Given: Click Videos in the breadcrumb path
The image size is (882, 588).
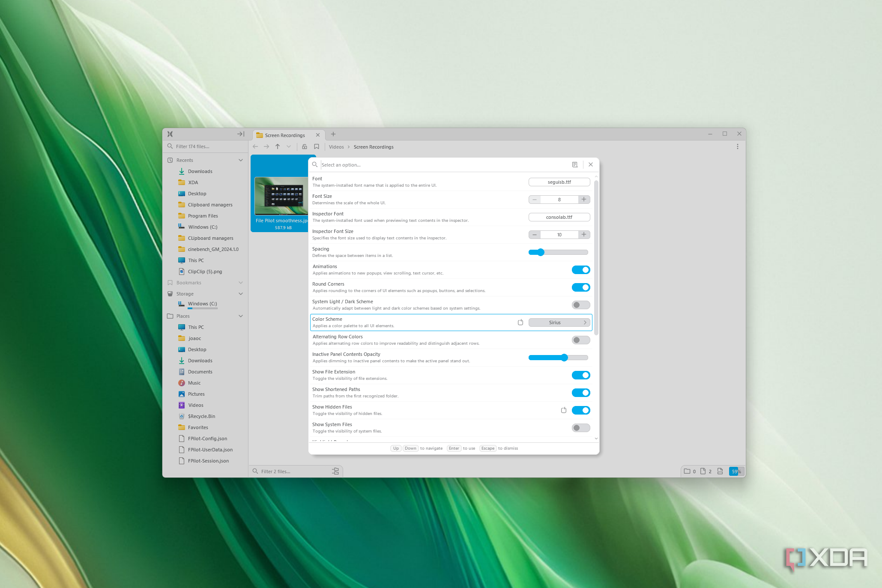Looking at the screenshot, I should pos(336,147).
